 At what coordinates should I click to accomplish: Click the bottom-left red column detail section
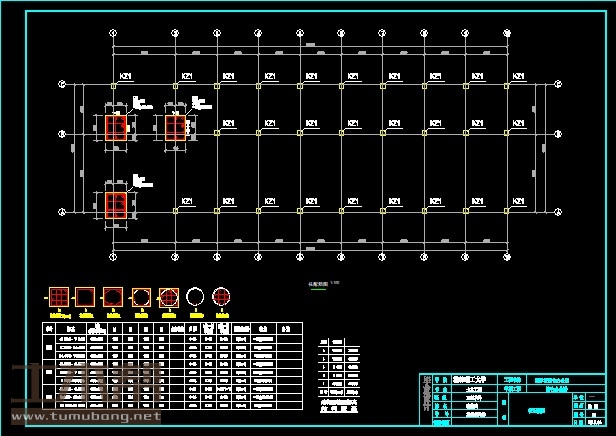[x=116, y=203]
